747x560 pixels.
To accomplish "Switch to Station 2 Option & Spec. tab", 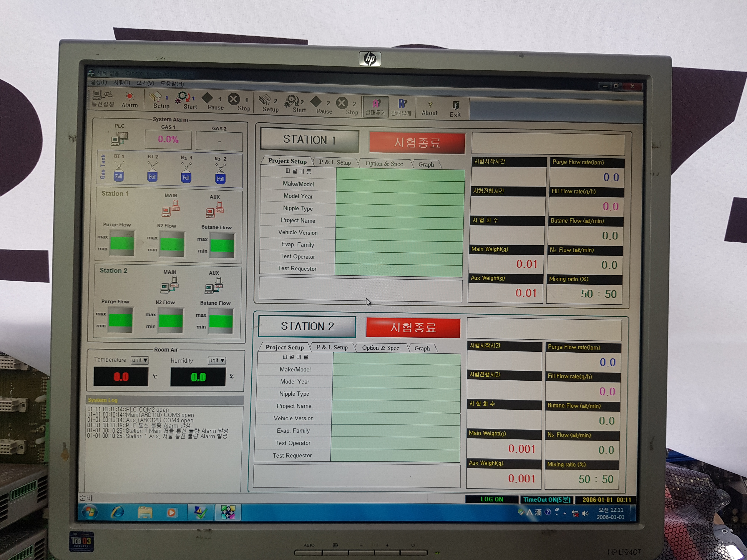I will [381, 348].
